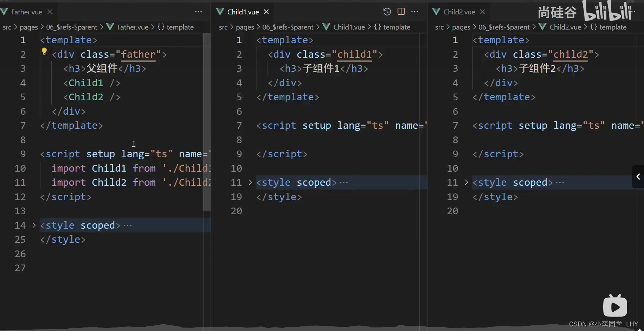Click the side panel collapse arrow at right edge

(x=638, y=177)
